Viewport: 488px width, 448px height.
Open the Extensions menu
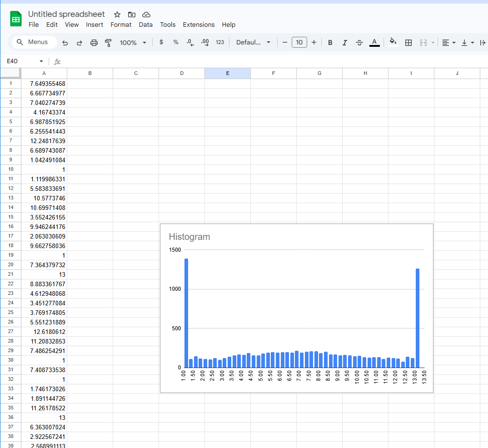pyautogui.click(x=199, y=25)
